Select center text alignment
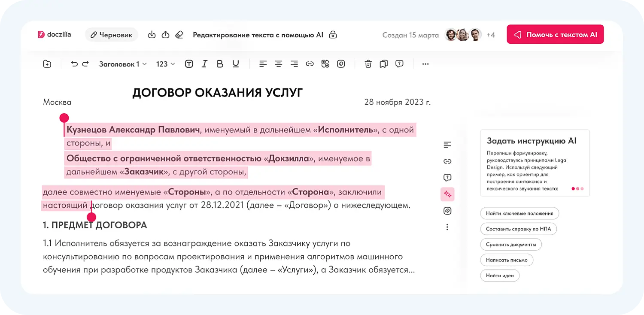This screenshot has width=644, height=315. tap(279, 64)
